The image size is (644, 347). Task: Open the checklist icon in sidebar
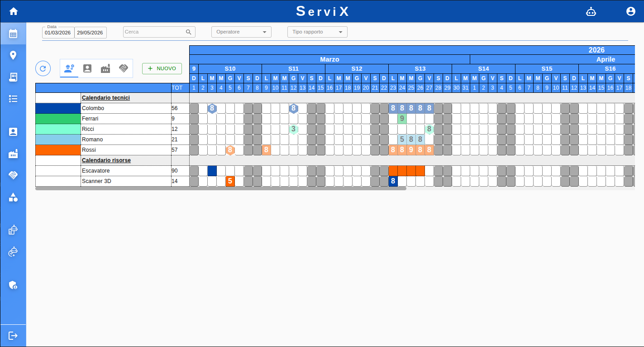[13, 99]
